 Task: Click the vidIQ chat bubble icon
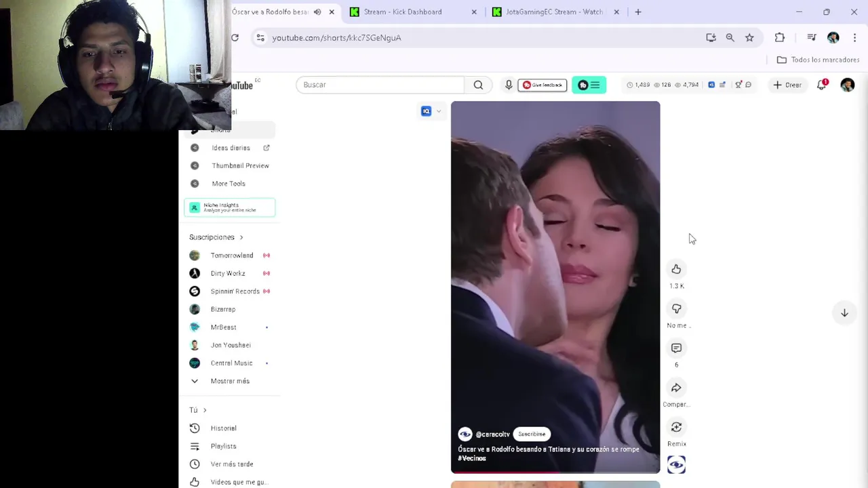748,85
